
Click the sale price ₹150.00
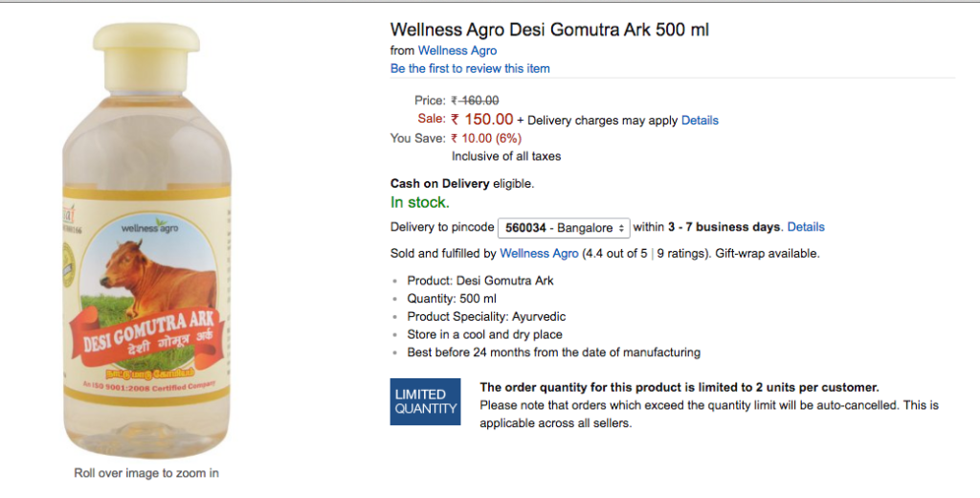[482, 120]
